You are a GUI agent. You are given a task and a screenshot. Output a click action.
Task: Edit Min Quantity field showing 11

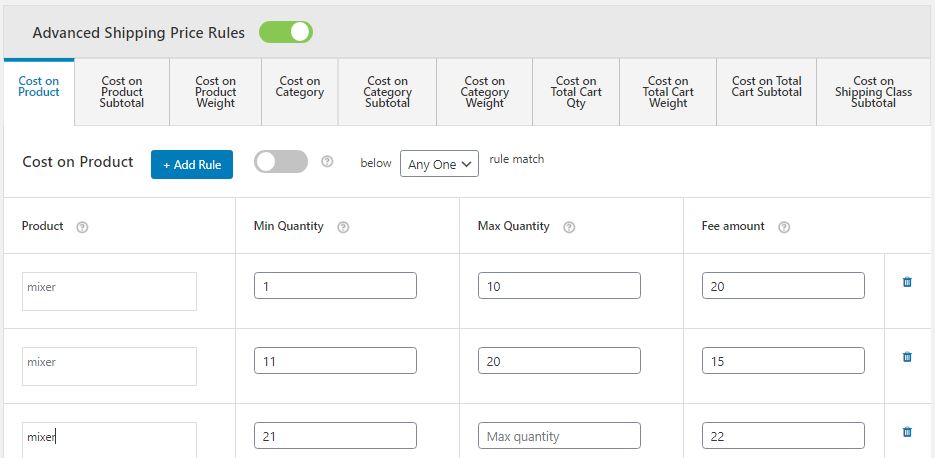(335, 361)
